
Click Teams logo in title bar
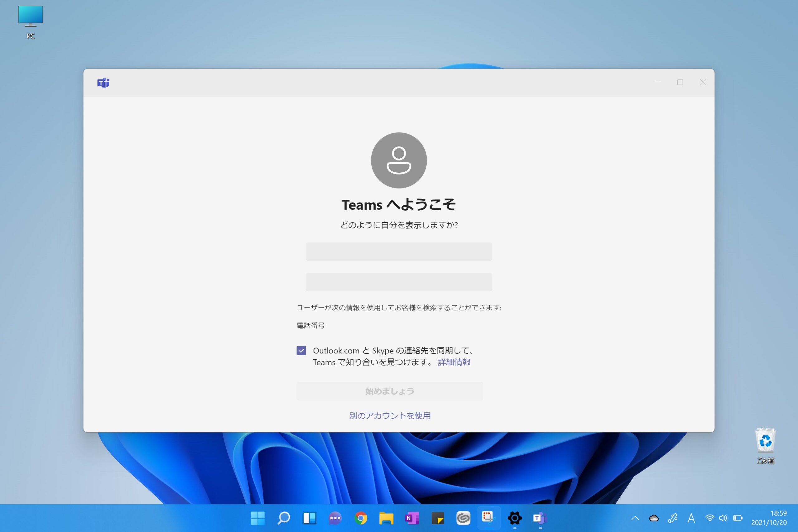tap(103, 83)
